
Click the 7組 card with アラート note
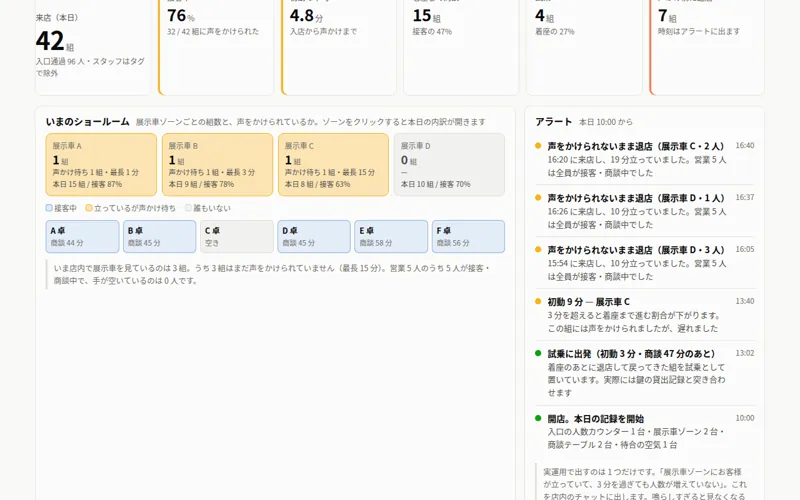tap(707, 46)
